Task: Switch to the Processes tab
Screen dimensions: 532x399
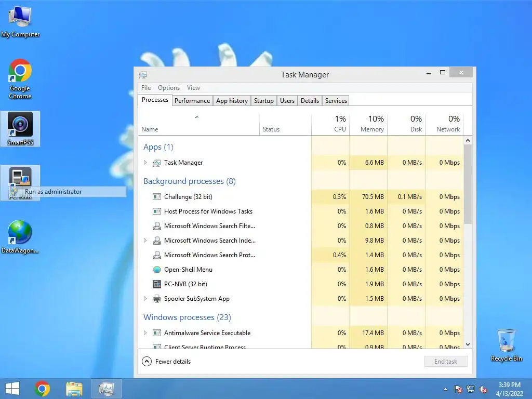Action: pyautogui.click(x=155, y=100)
